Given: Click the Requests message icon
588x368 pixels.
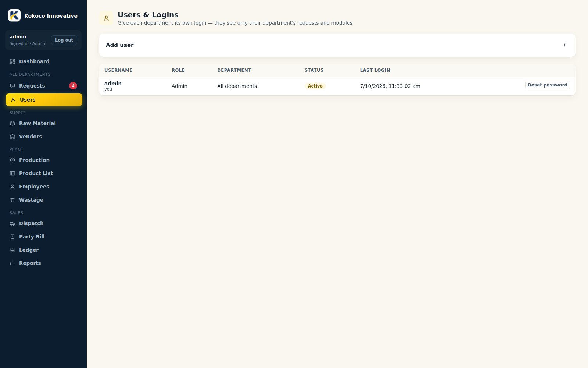Looking at the screenshot, I should click(x=12, y=86).
